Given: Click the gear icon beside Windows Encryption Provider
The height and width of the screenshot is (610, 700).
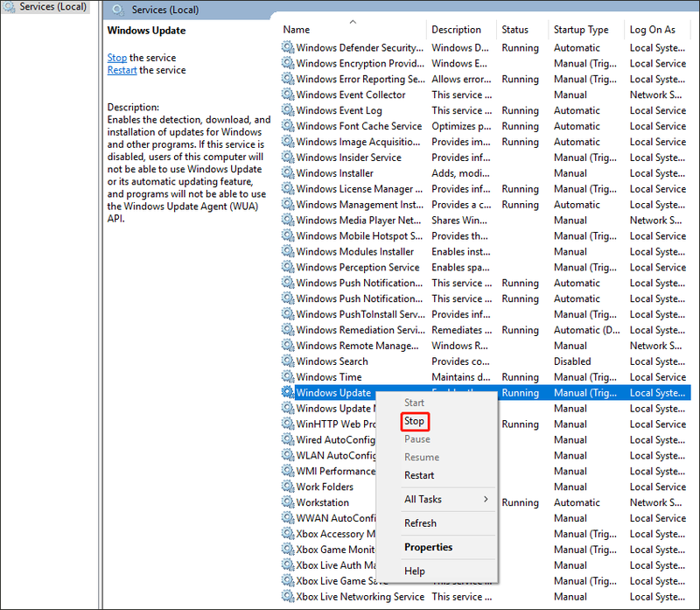Looking at the screenshot, I should pos(288,63).
